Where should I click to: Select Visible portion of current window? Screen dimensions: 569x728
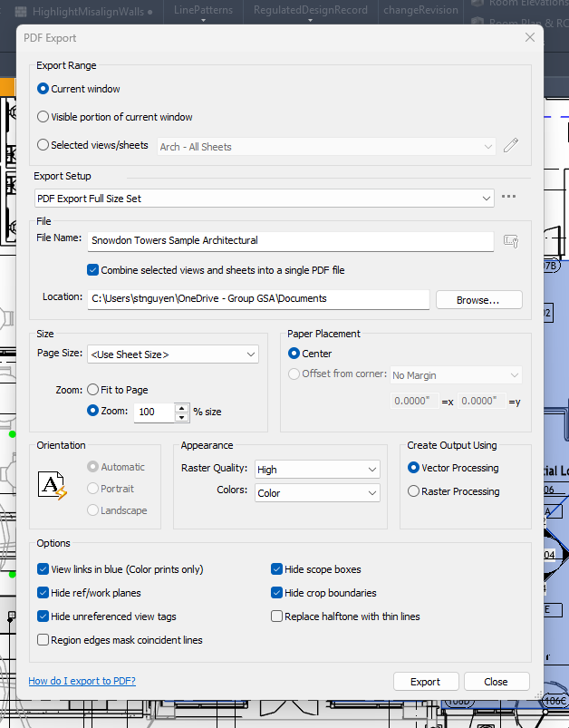(x=43, y=117)
